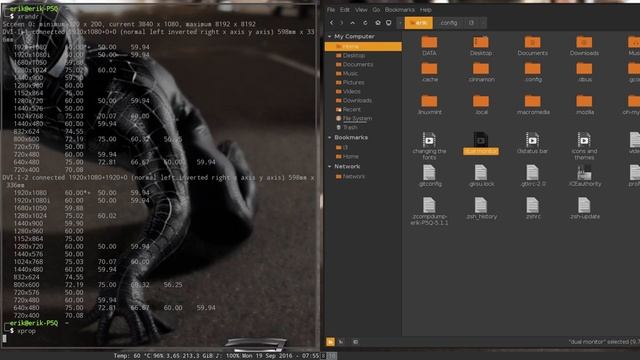This screenshot has height=360, width=640.
Task: Open the Network item under Network section
Action: point(353,176)
